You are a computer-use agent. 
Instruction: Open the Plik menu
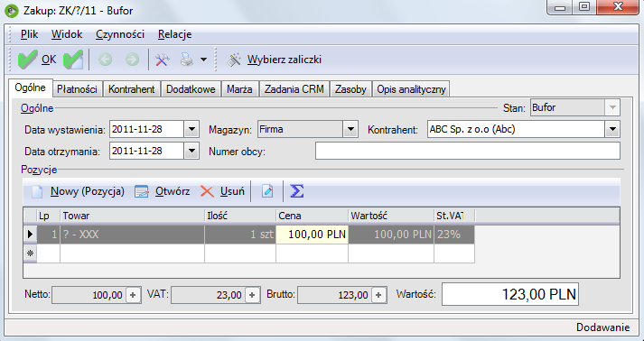(x=29, y=34)
